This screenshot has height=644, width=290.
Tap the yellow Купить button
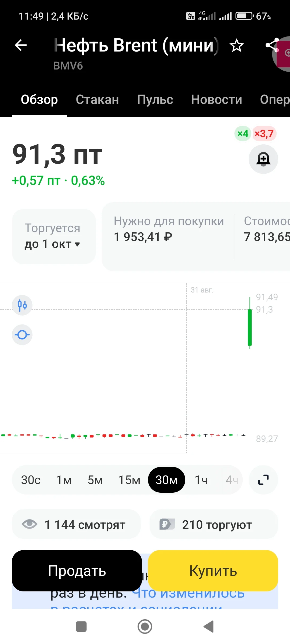[213, 571]
